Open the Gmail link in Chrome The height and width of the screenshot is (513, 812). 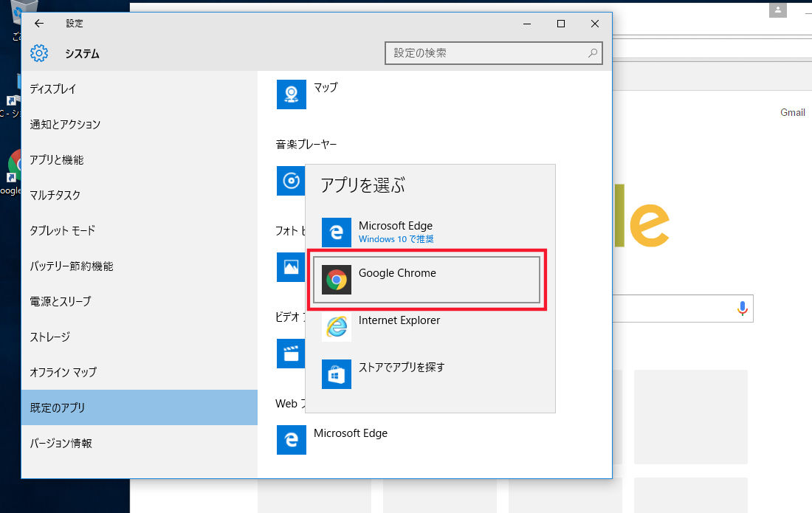pos(792,113)
